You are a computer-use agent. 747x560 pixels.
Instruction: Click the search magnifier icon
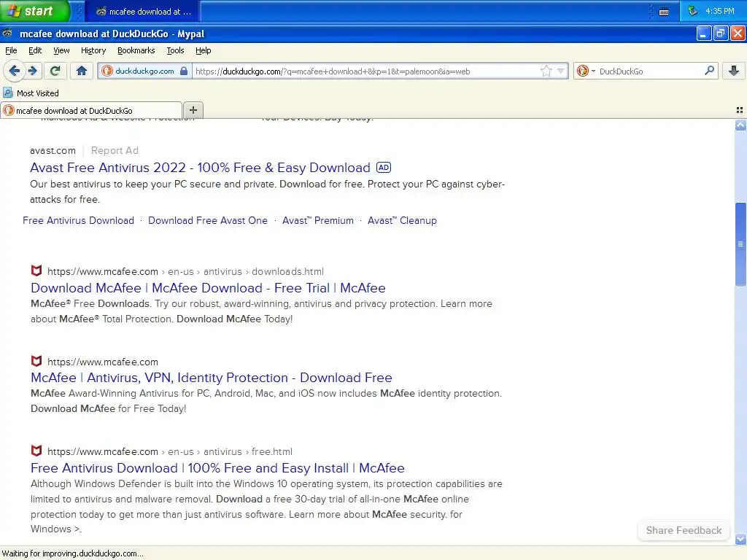pos(709,71)
